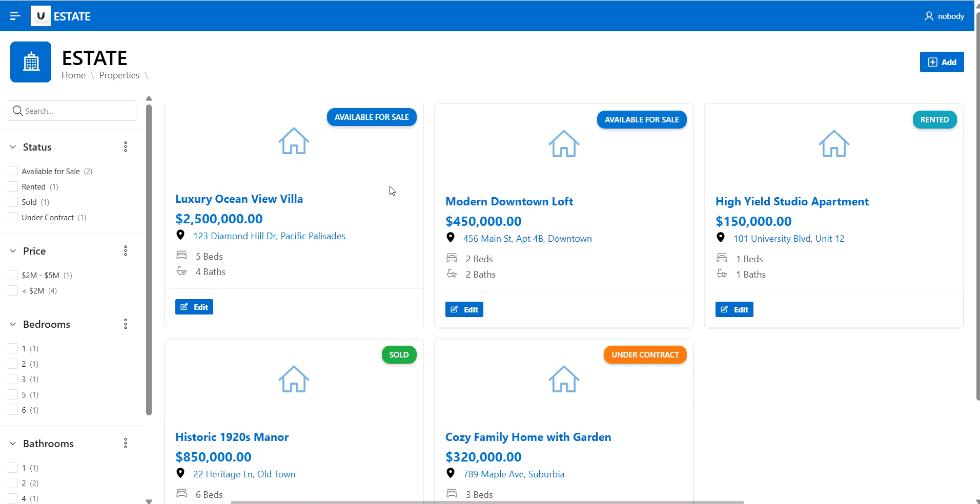980x504 pixels.
Task: Click location pin beside 101 University Blvd
Action: (x=721, y=238)
